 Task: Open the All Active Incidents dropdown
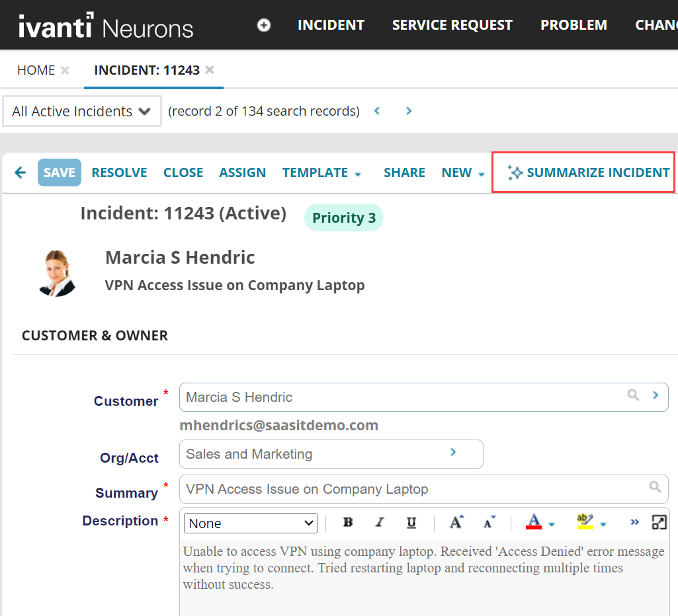(x=82, y=111)
